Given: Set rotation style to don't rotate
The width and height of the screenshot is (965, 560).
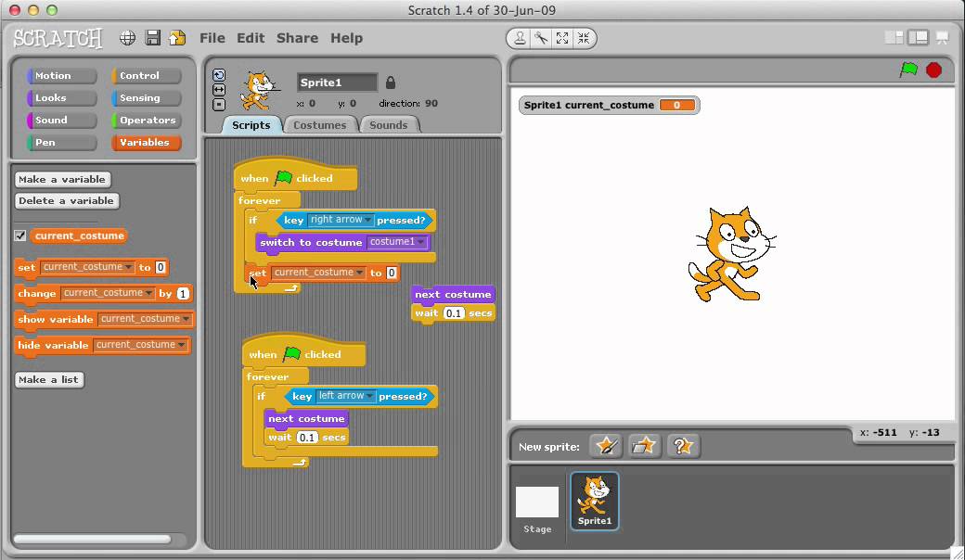Looking at the screenshot, I should (x=219, y=105).
